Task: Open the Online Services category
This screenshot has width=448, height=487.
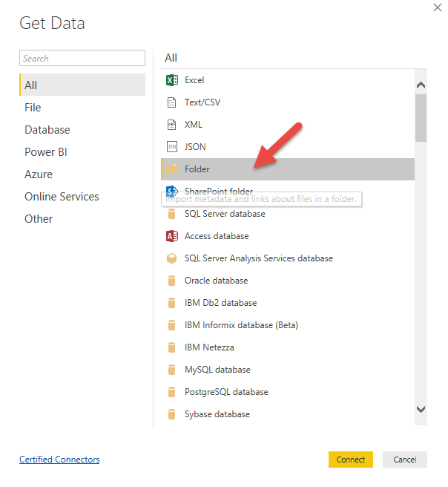Action: [62, 197]
